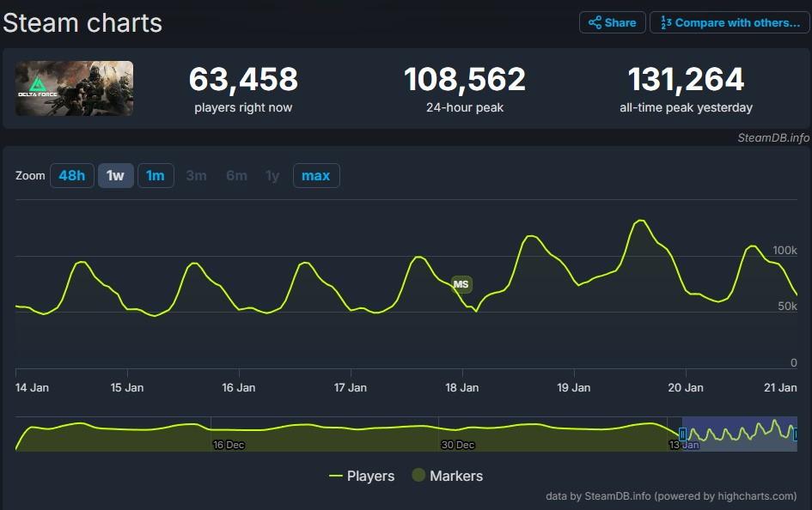Click the 108,562 24-hour peak value
Image resolution: width=812 pixels, height=510 pixels.
(465, 79)
